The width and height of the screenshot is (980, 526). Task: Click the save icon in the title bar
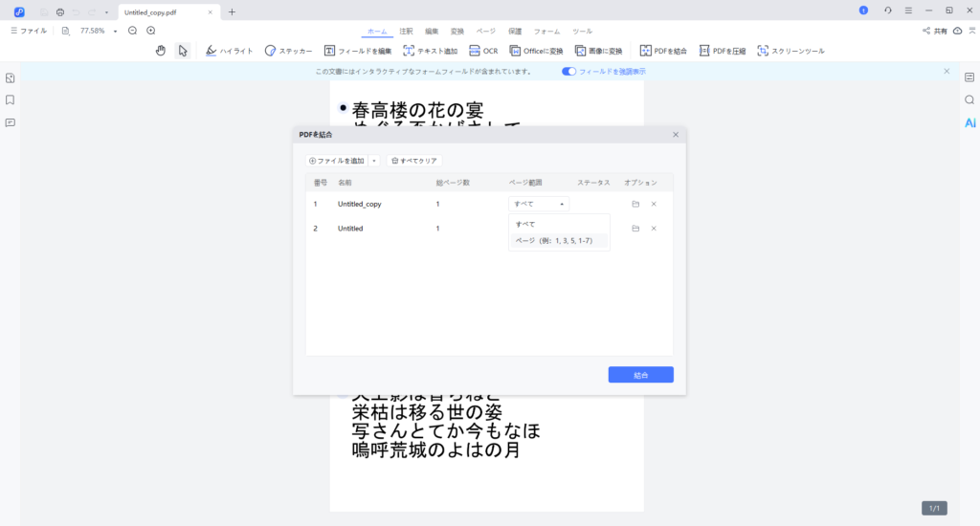click(44, 11)
